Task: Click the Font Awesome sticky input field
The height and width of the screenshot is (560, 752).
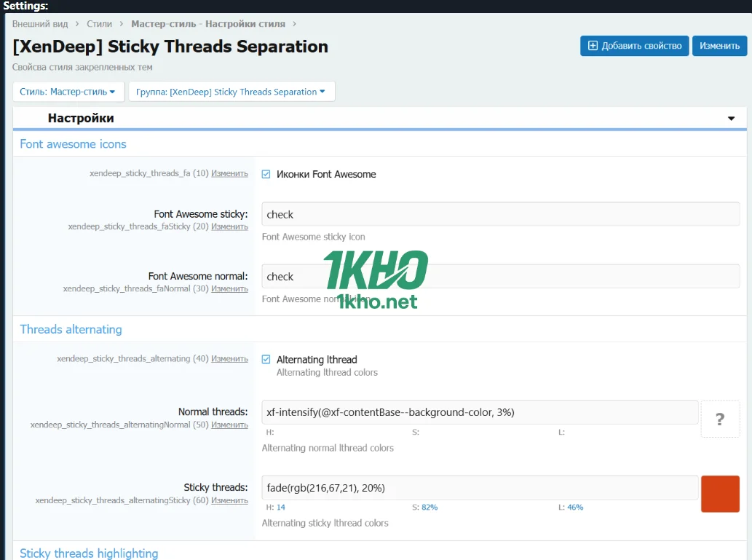Action: 500,215
